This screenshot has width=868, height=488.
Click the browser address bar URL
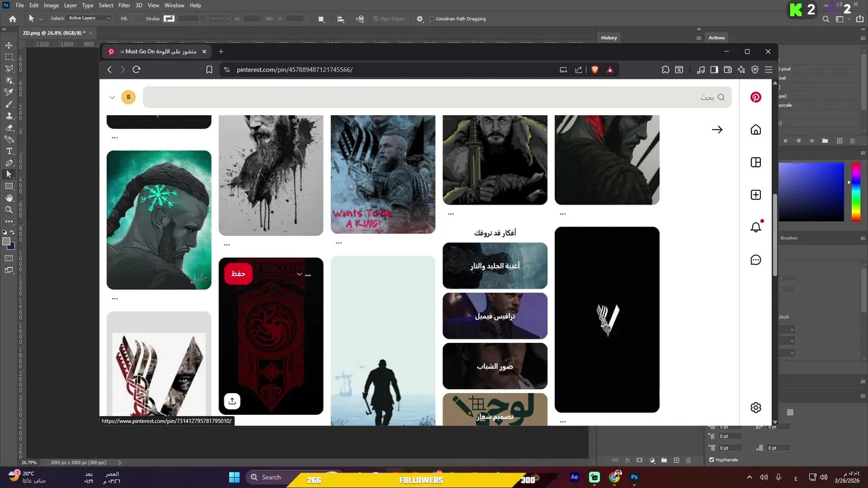294,69
